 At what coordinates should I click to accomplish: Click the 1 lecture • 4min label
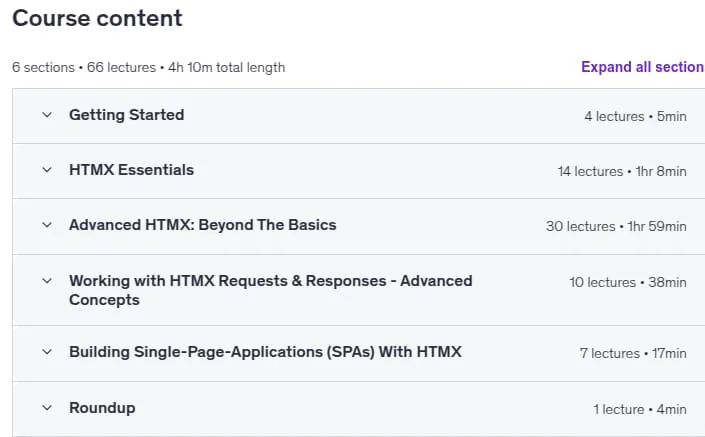tap(639, 410)
